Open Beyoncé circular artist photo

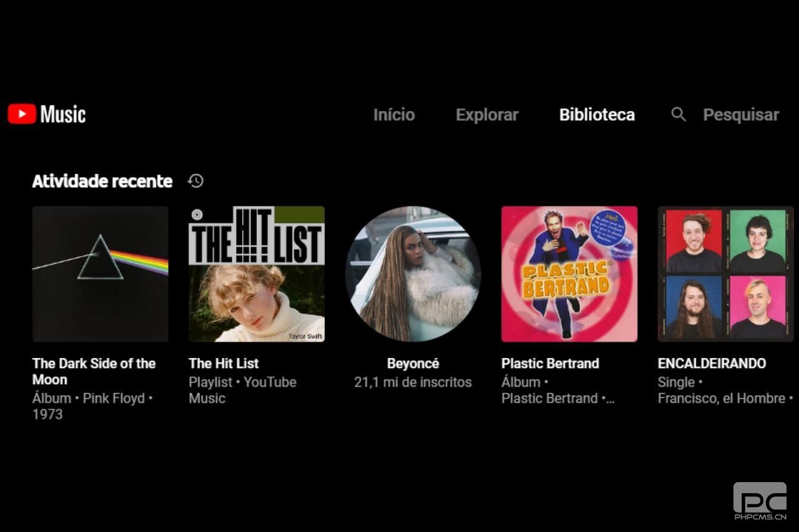(413, 274)
